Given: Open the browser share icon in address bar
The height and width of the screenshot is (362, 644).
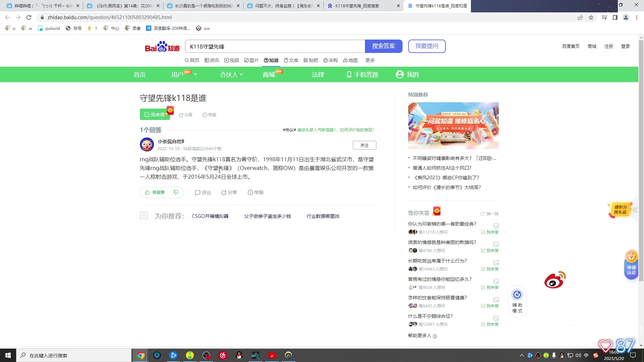Looking at the screenshot, I should pos(580,17).
